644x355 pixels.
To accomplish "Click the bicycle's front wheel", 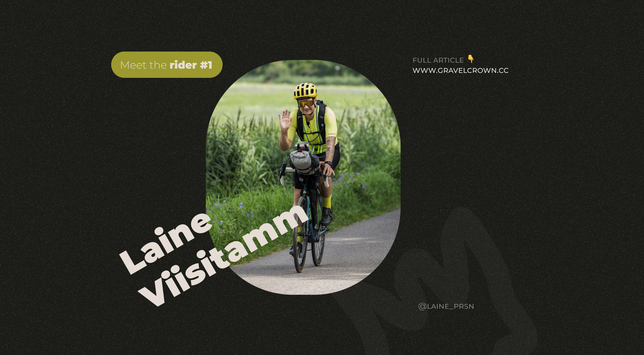I will coord(301,234).
